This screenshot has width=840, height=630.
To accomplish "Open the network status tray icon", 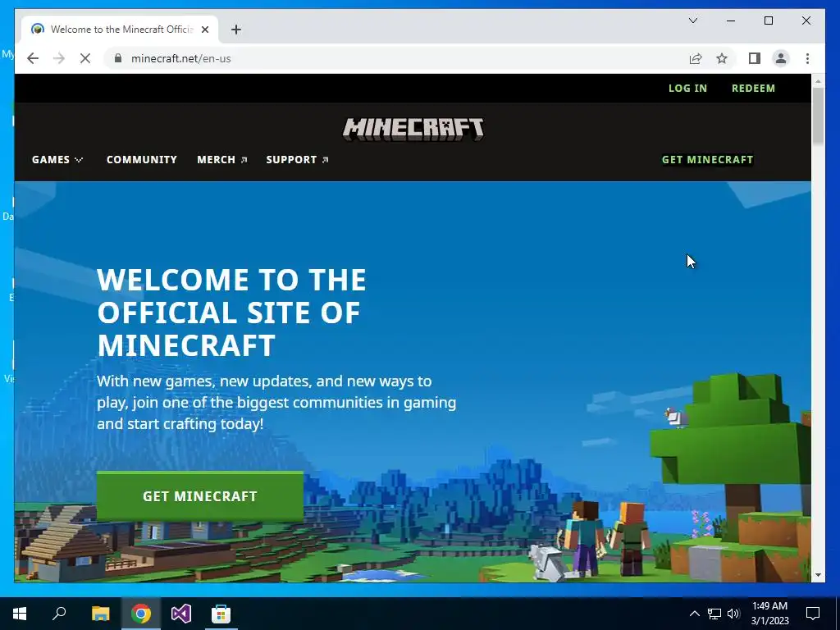I will pyautogui.click(x=714, y=614).
